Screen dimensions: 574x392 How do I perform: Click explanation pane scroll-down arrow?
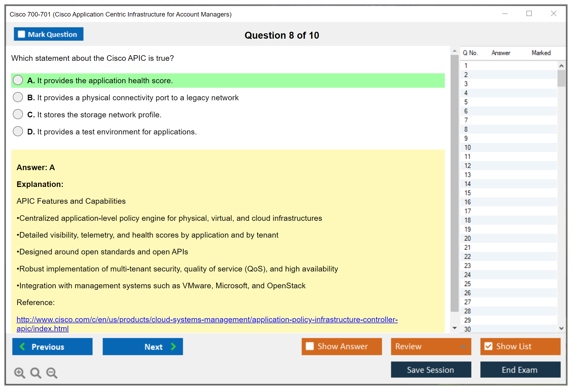(x=455, y=328)
